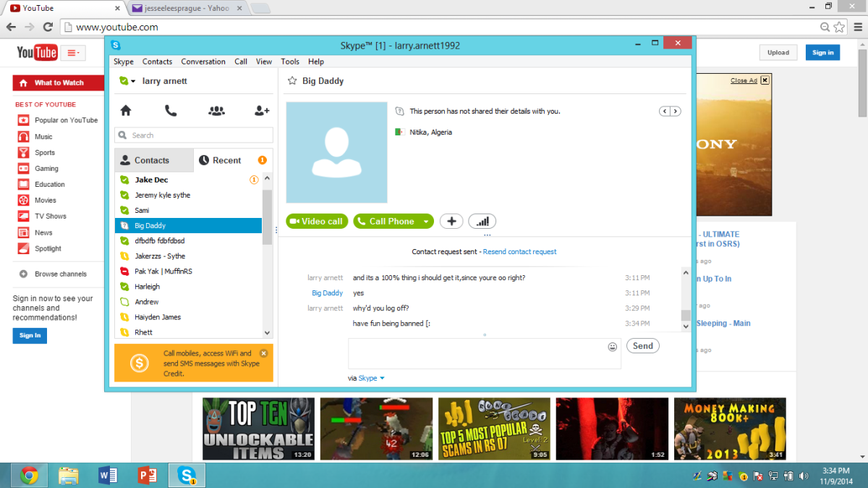Open Skype call phones dial pad icon

tap(171, 111)
